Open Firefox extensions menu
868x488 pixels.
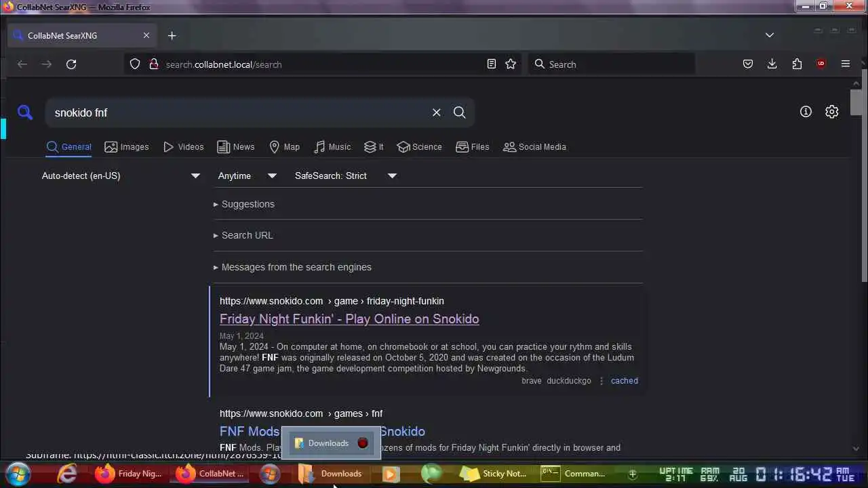tap(797, 64)
